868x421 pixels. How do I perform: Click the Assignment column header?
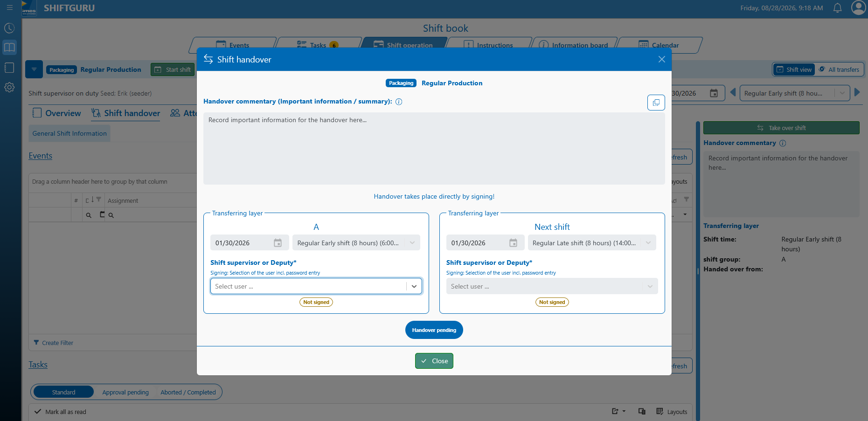click(123, 200)
